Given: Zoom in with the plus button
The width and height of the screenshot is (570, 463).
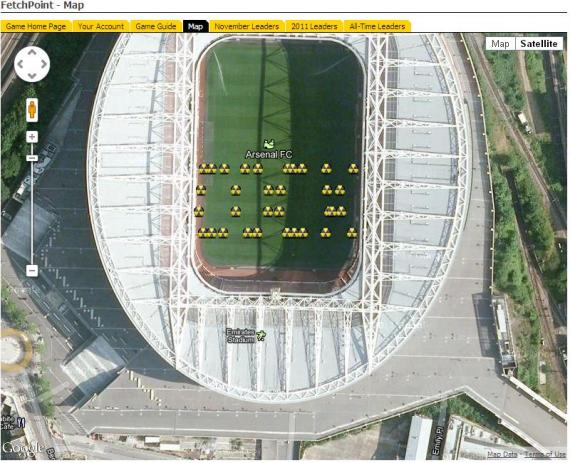Looking at the screenshot, I should pyautogui.click(x=32, y=137).
